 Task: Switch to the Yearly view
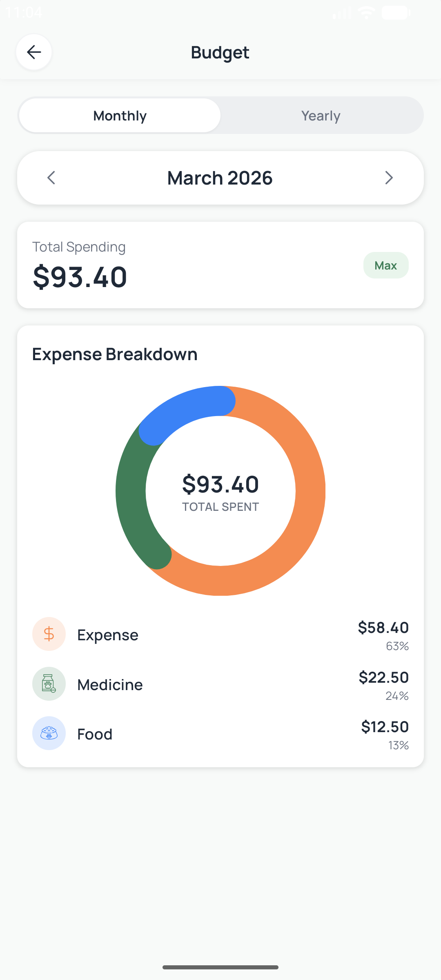pos(321,116)
